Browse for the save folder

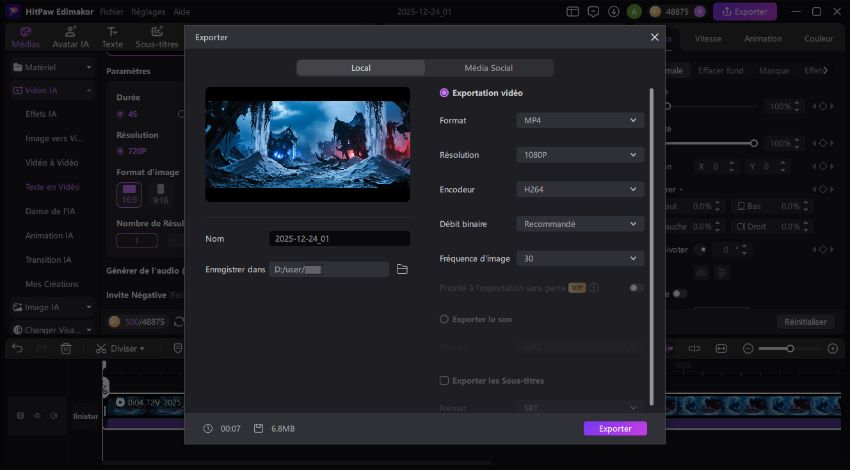click(x=402, y=270)
